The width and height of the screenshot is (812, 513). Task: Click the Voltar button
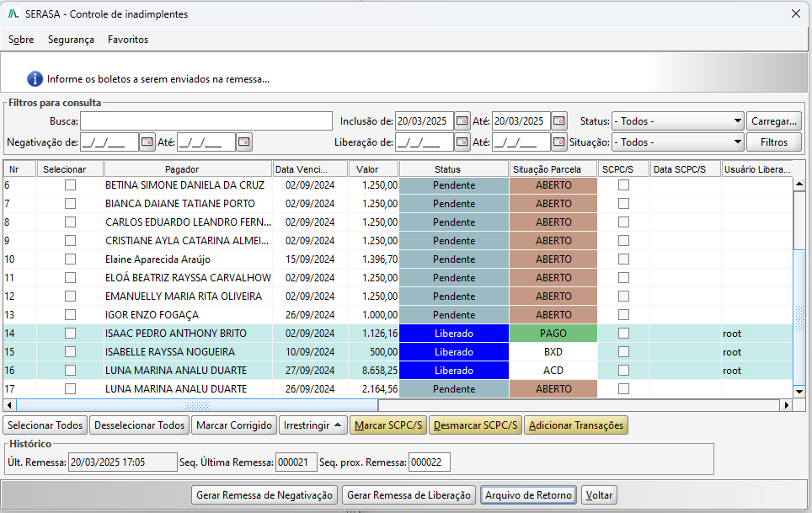click(599, 494)
